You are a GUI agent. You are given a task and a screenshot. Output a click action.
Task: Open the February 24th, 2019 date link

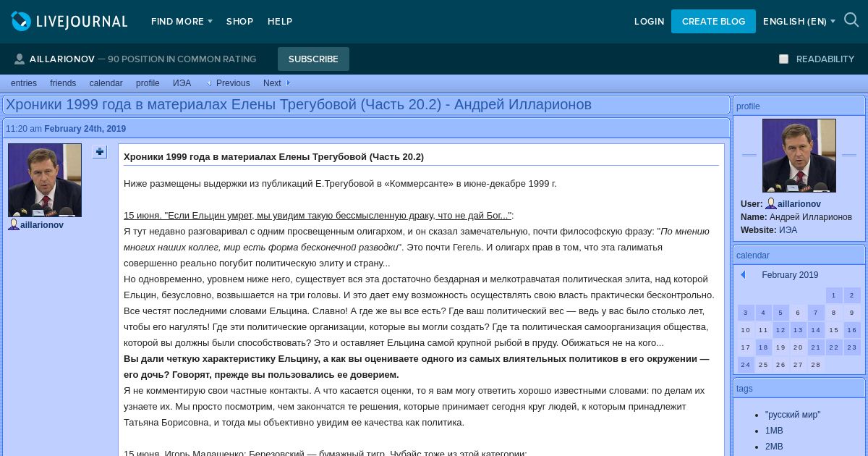[85, 129]
